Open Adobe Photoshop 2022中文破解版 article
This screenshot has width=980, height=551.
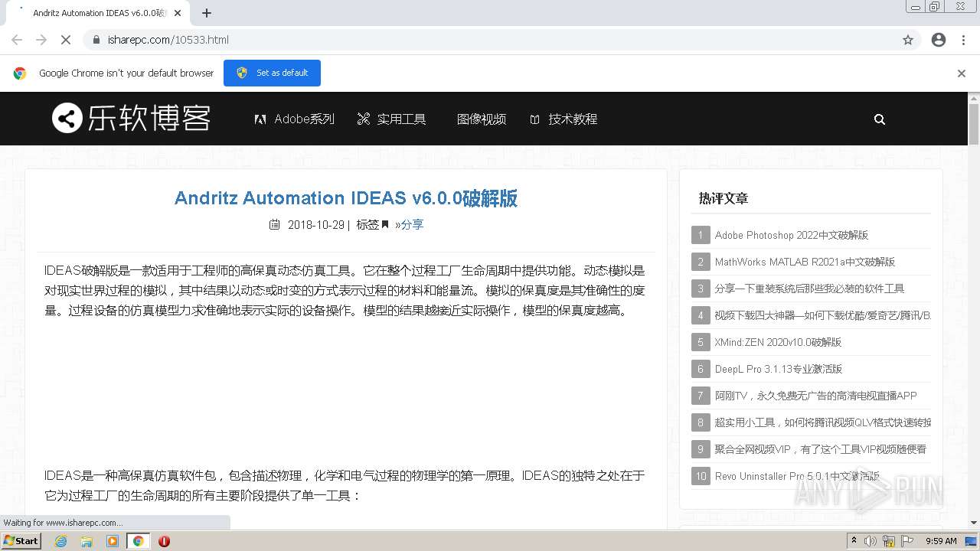[x=791, y=235]
